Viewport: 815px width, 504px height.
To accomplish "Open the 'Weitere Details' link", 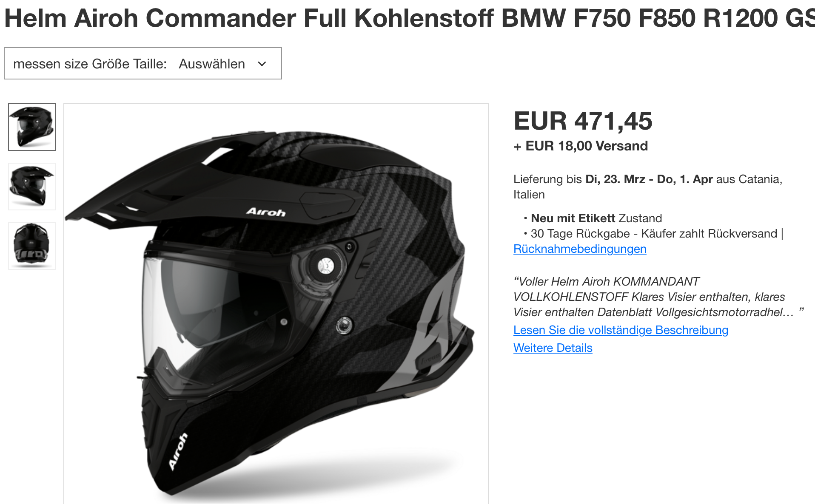I will tap(553, 348).
